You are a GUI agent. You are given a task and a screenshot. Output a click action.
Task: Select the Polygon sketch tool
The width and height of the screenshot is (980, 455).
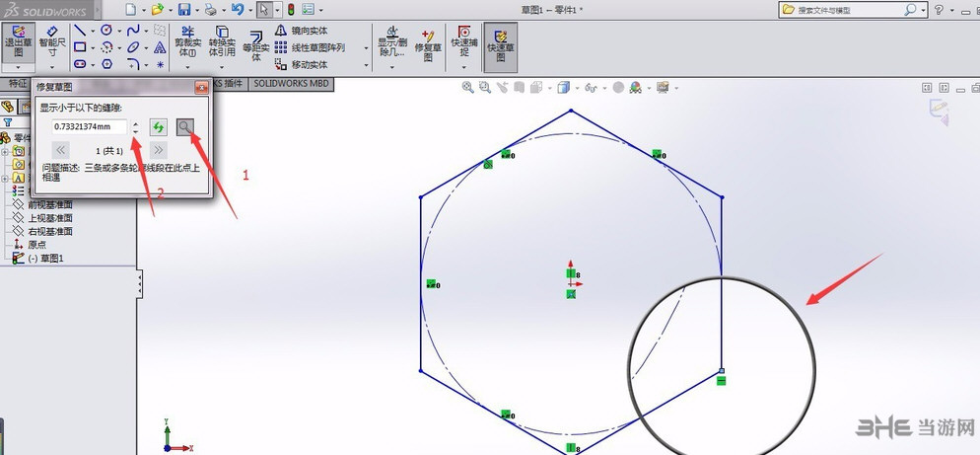point(106,64)
